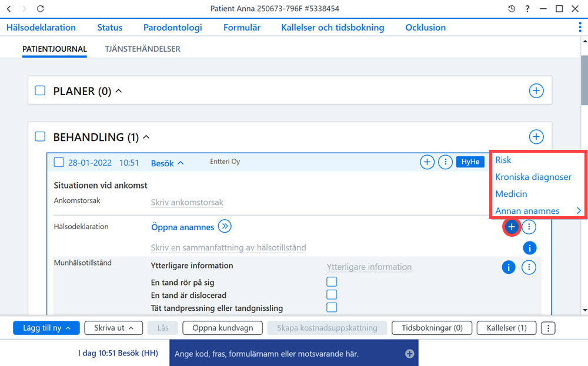Click info icon for Munhälsotillstånd row

[509, 267]
